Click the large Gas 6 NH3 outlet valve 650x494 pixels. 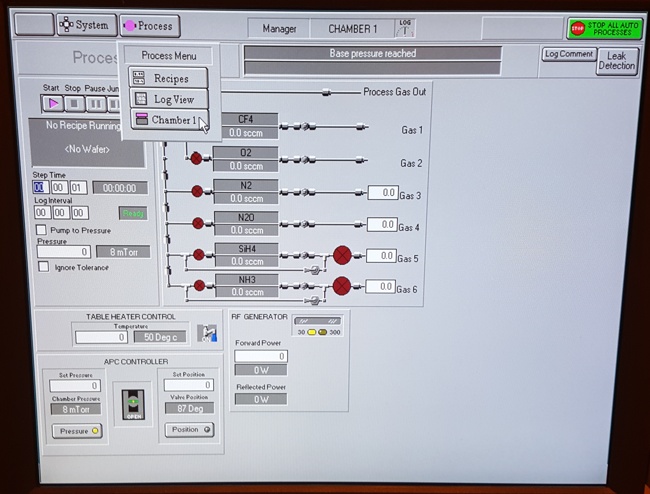pos(343,286)
